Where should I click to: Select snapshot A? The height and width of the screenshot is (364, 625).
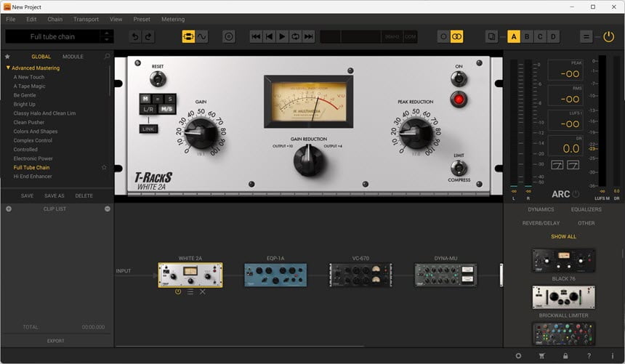click(513, 36)
